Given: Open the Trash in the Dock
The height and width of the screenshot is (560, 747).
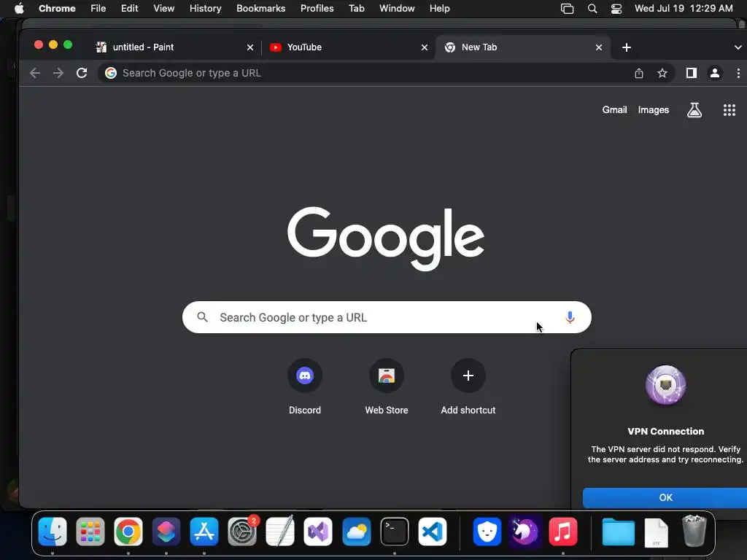Looking at the screenshot, I should [694, 532].
